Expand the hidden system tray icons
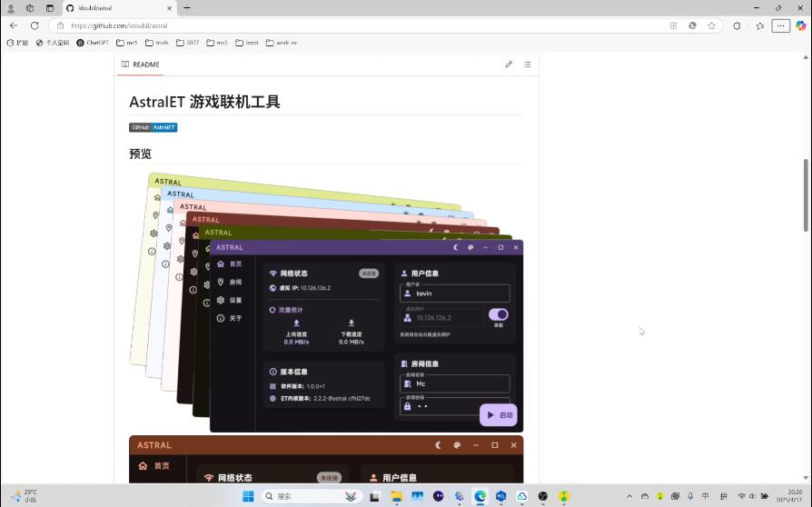 (629, 496)
